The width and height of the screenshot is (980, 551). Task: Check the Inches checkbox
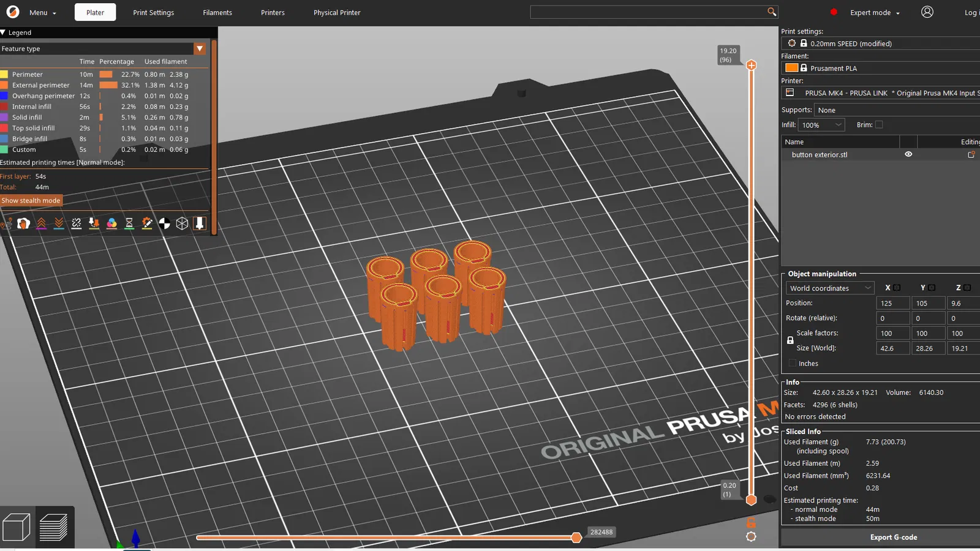tap(793, 363)
